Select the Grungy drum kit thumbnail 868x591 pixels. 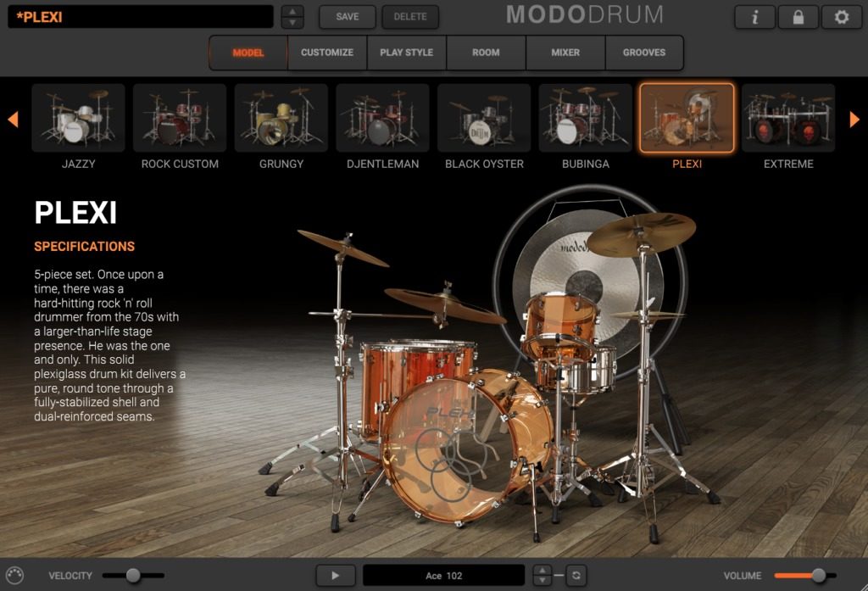pos(281,117)
